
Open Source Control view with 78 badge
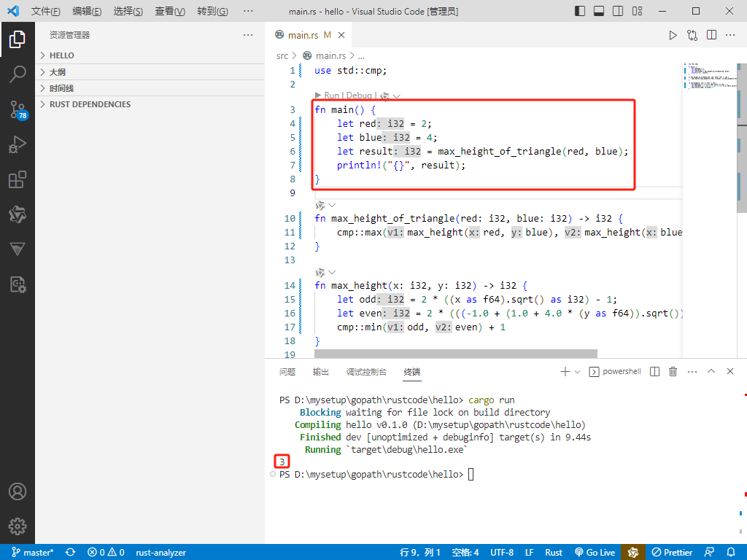click(18, 110)
